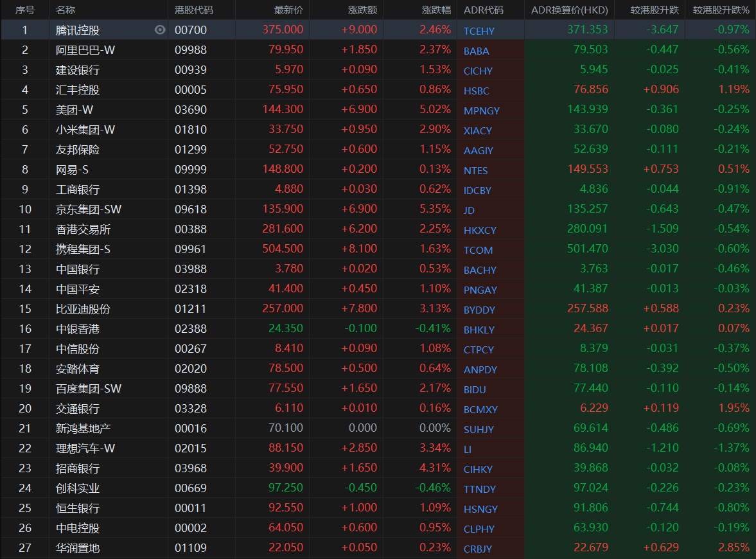
Task: Click the 较港股升跌% column header
Action: coord(721,10)
